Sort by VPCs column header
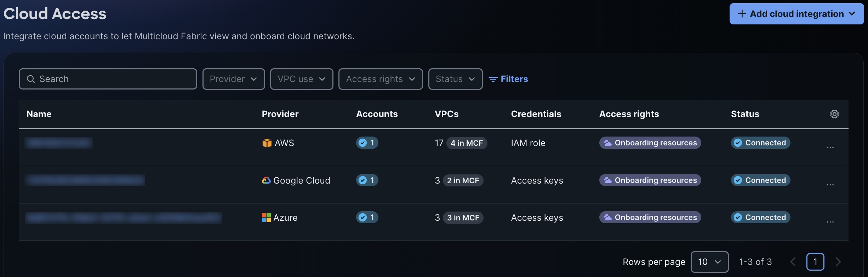The width and height of the screenshot is (868, 277). pos(446,114)
